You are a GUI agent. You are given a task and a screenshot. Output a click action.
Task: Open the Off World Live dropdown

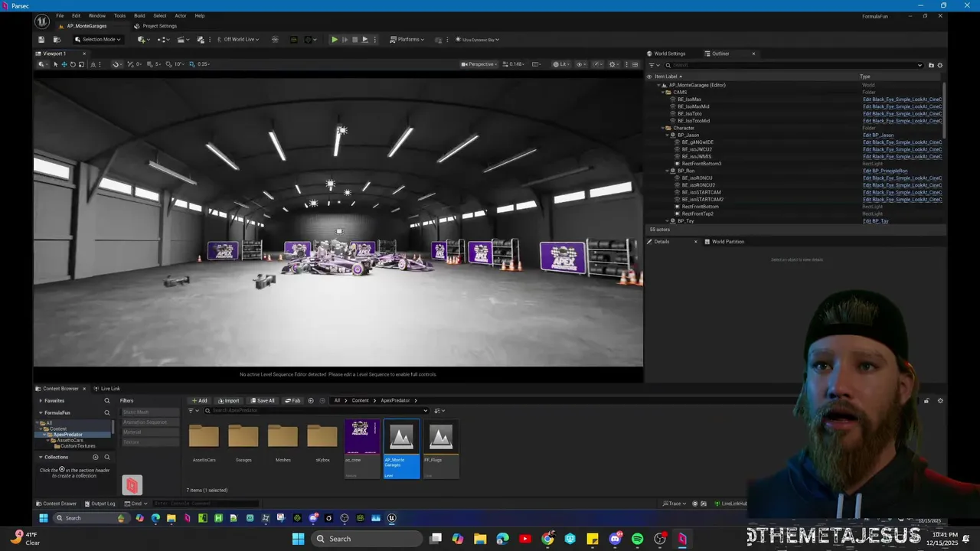237,40
